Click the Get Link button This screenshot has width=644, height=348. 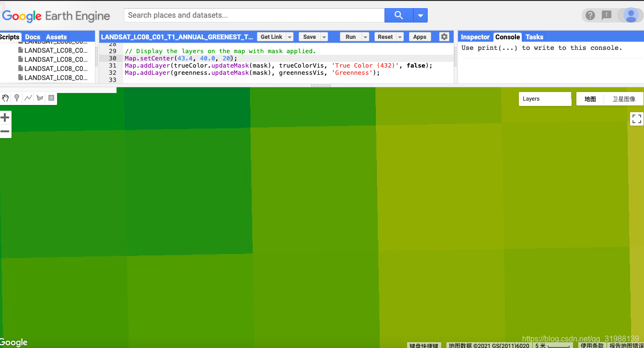pos(271,37)
